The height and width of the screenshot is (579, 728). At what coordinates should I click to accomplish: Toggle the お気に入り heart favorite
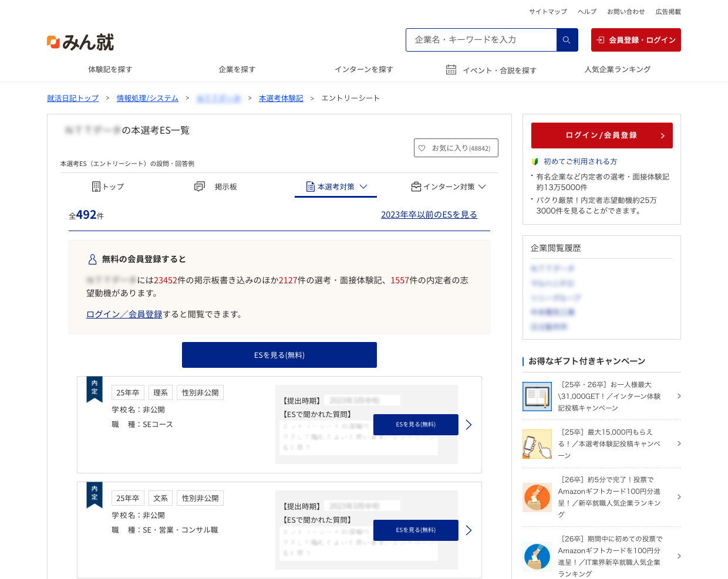422,148
